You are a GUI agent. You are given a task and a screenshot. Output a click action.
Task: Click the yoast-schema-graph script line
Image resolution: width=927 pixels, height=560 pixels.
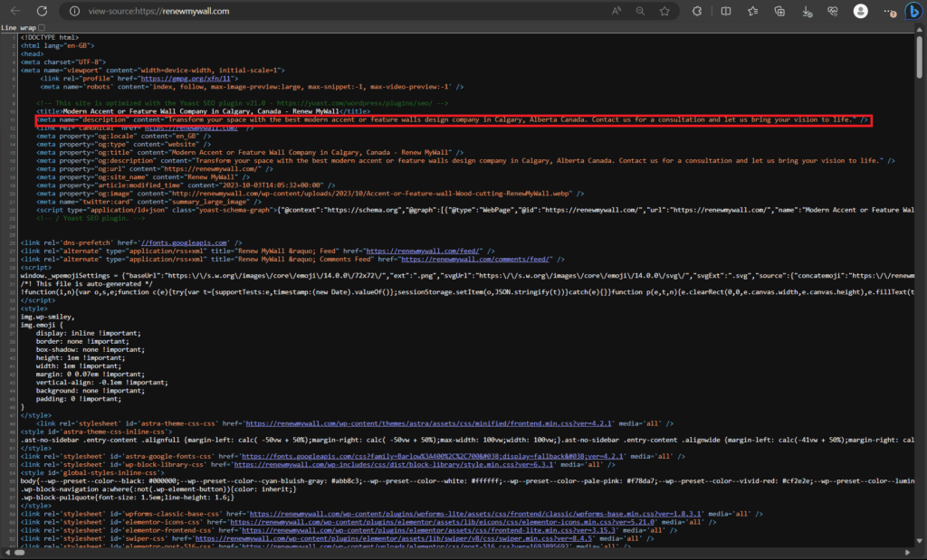click(474, 210)
